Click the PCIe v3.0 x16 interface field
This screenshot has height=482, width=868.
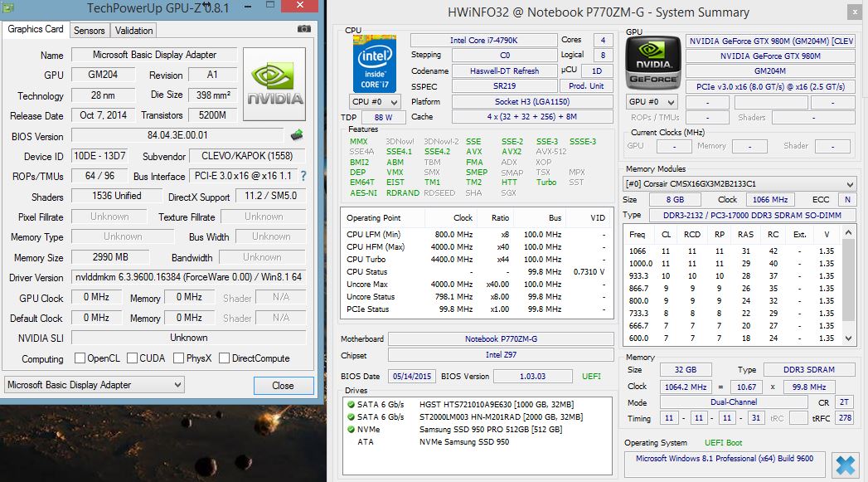click(x=770, y=87)
